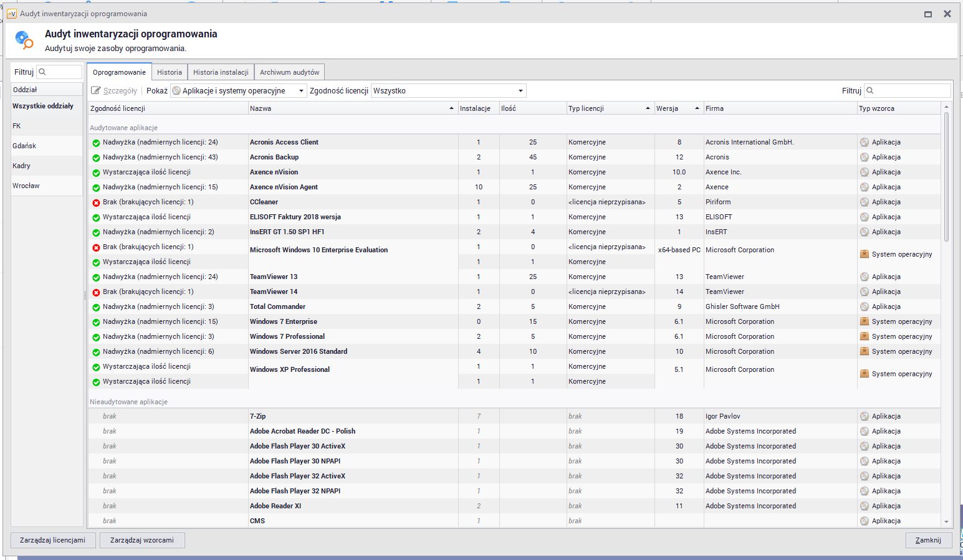
Task: Click the green status icon for Windows Server 2016
Action: [x=96, y=352]
